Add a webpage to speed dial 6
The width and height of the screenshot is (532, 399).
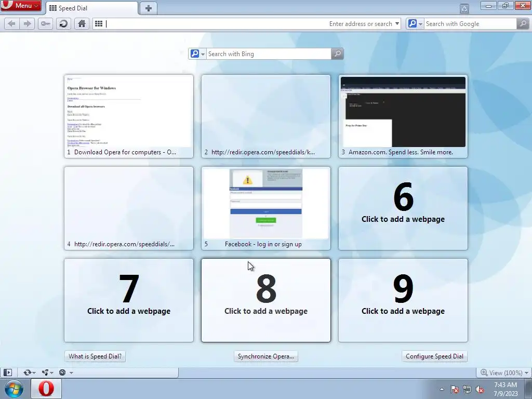pyautogui.click(x=403, y=208)
